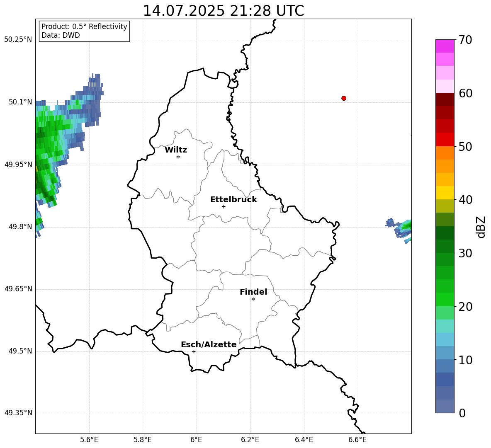This screenshot has height=448, width=491.
Task: Click the 'Esch/Alzette' label
Action: (209, 345)
